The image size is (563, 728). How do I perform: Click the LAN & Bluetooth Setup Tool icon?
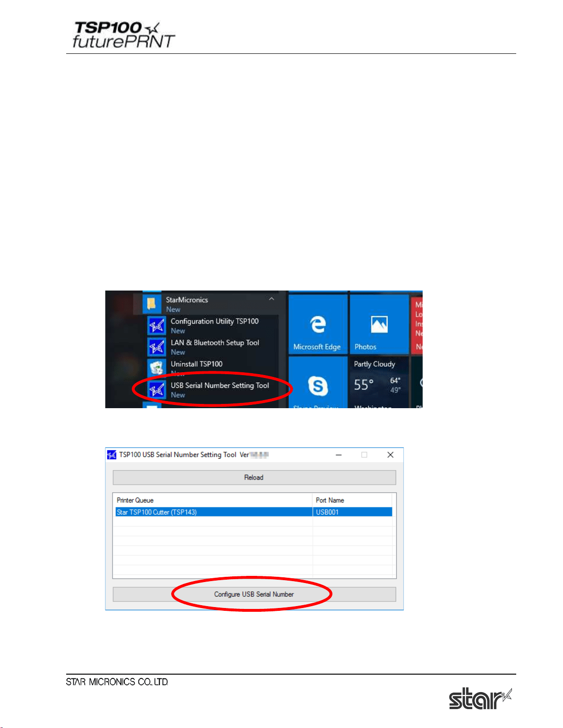[156, 347]
